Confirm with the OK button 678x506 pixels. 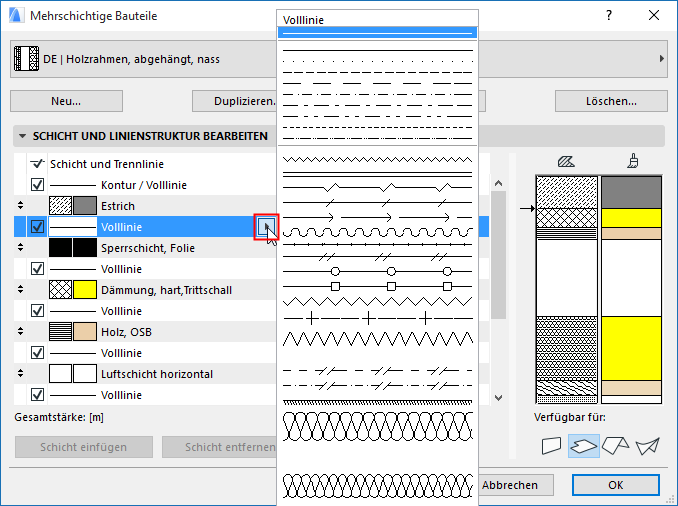click(616, 485)
